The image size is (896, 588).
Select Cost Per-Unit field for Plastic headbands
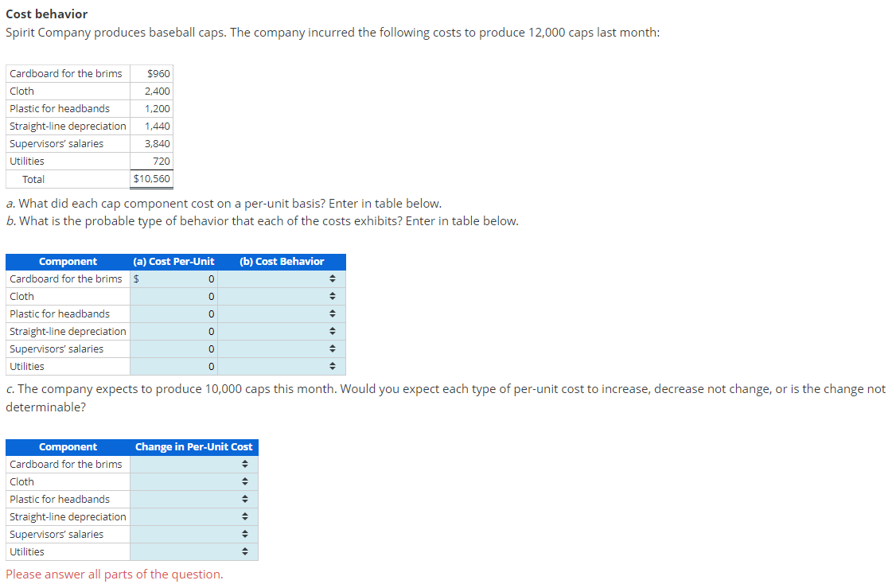click(x=173, y=313)
